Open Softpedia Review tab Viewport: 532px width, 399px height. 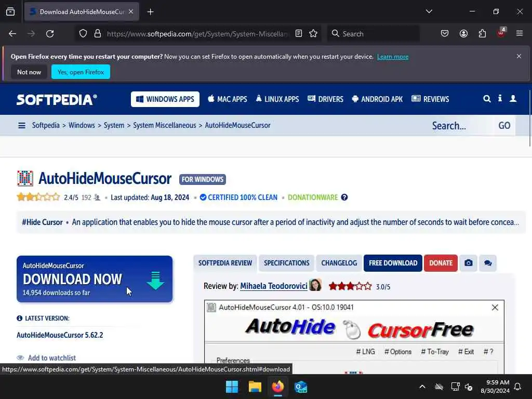(225, 263)
